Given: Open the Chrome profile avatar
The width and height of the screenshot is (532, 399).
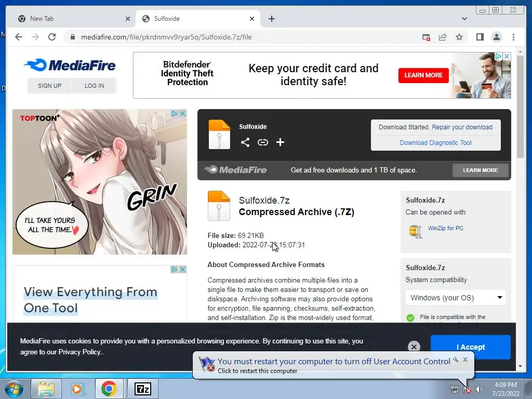Looking at the screenshot, I should point(497,37).
